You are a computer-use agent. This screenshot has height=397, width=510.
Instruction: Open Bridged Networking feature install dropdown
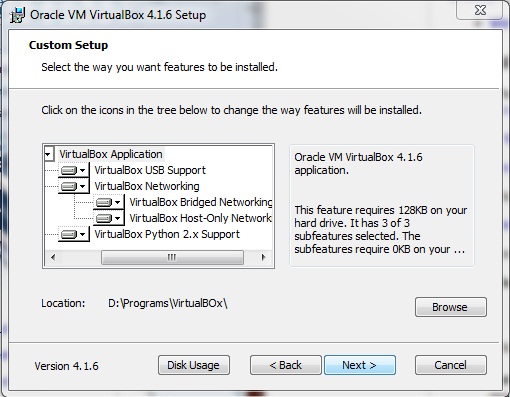109,202
